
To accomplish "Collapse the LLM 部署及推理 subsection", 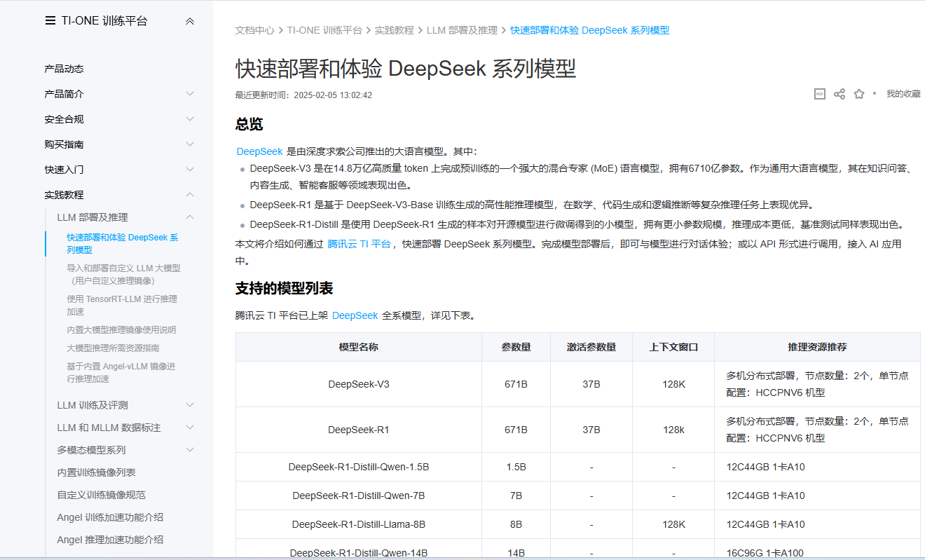I will coord(190,217).
